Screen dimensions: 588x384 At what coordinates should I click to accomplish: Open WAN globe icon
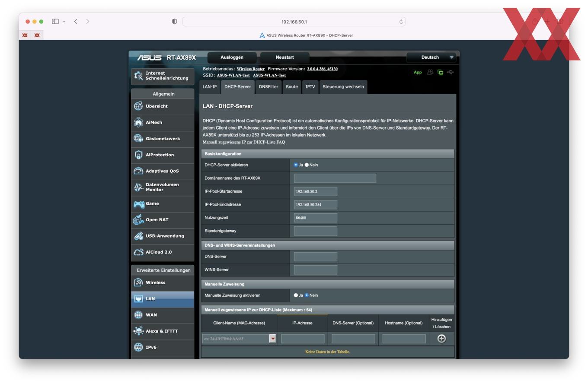point(138,315)
